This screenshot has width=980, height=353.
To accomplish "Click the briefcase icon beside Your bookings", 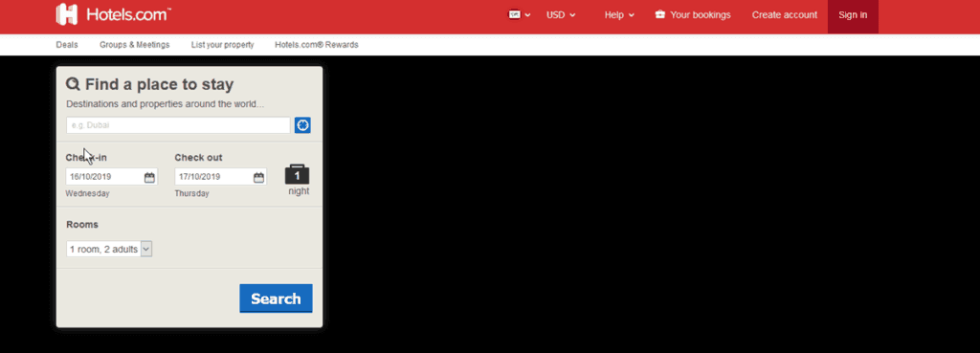I will [660, 15].
